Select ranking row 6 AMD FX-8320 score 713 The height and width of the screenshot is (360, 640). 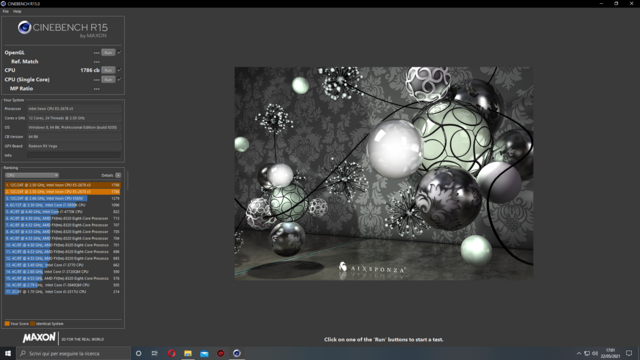[x=62, y=218]
